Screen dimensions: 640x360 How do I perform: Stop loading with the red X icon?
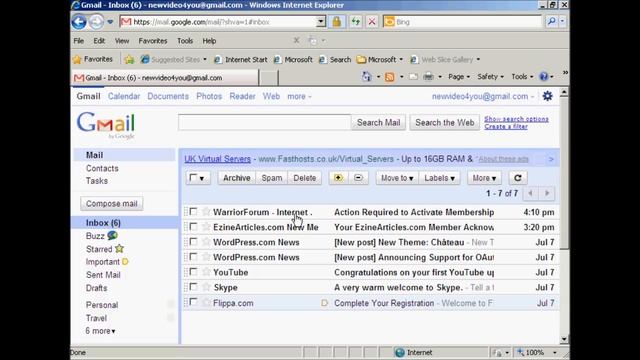coord(372,22)
